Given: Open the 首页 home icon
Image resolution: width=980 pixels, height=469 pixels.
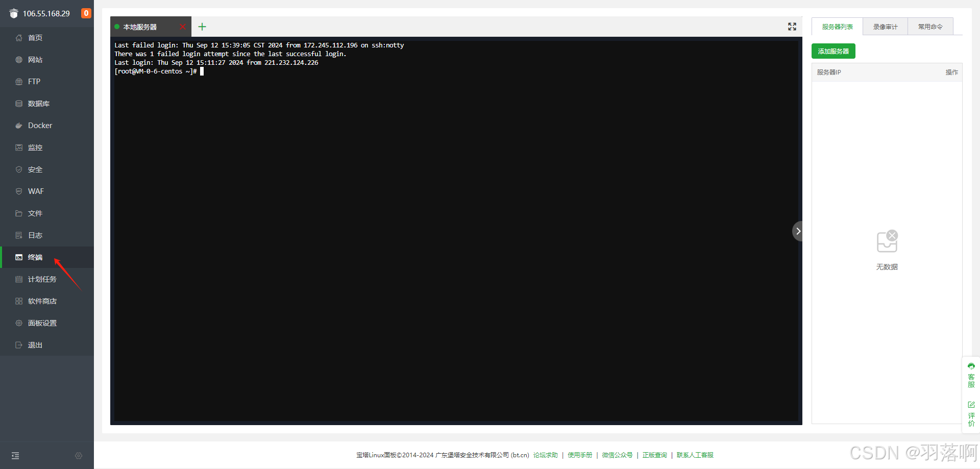Looking at the screenshot, I should tap(19, 38).
